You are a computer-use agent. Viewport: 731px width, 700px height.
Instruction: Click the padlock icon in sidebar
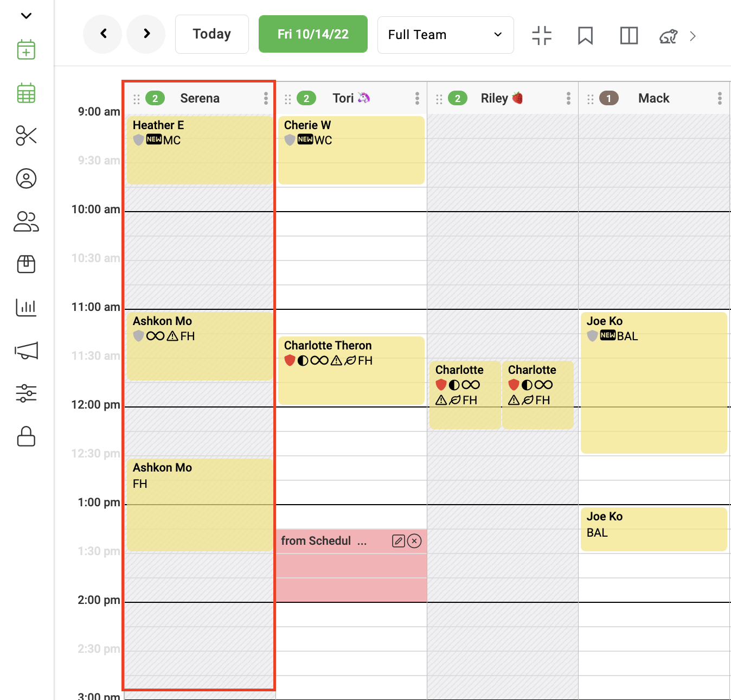pos(26,436)
